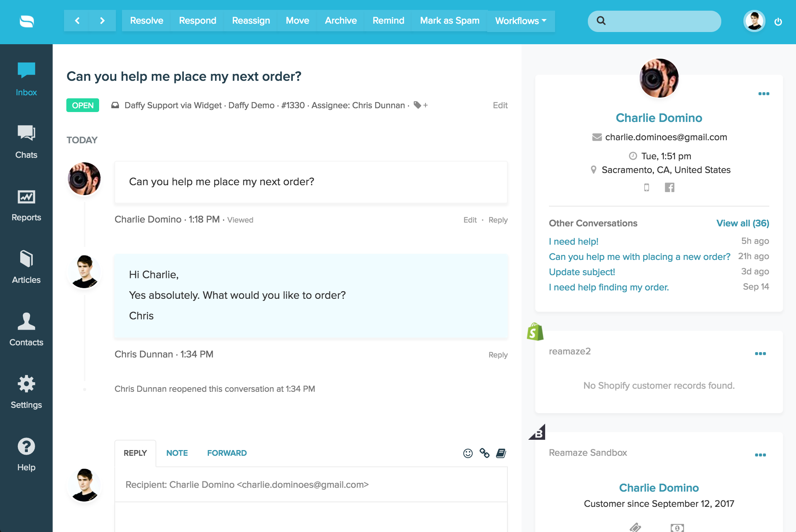Open Charlie Domino's Facebook profile icon

669,187
